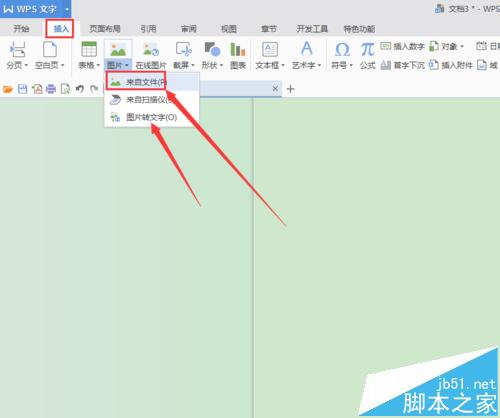The image size is (500, 418).
Task: Expand the 符号 dropdown arrow
Action: click(351, 65)
